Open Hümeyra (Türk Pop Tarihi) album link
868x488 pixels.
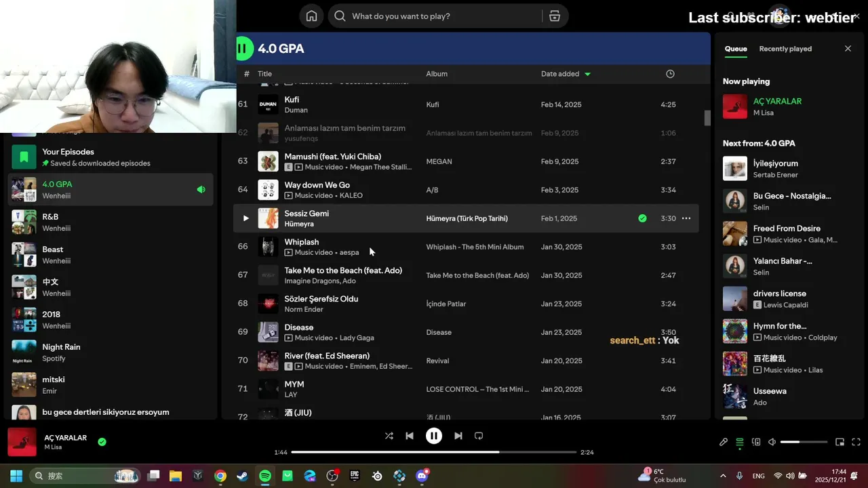(x=467, y=218)
